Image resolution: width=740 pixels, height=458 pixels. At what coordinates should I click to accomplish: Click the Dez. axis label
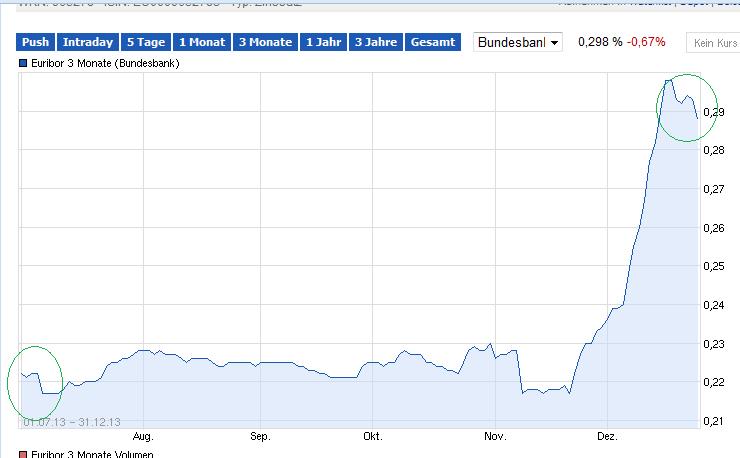pyautogui.click(x=607, y=436)
